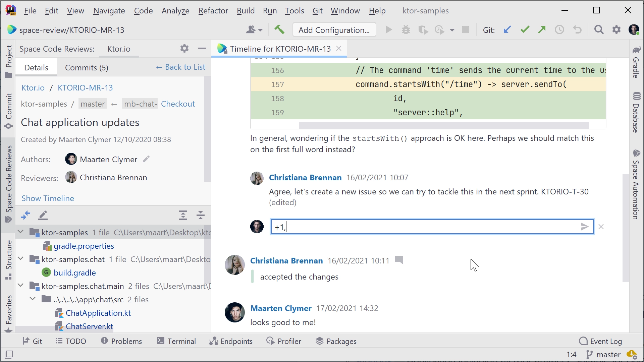Click ChatApplication.kt file in tree
This screenshot has height=362, width=644.
(98, 313)
